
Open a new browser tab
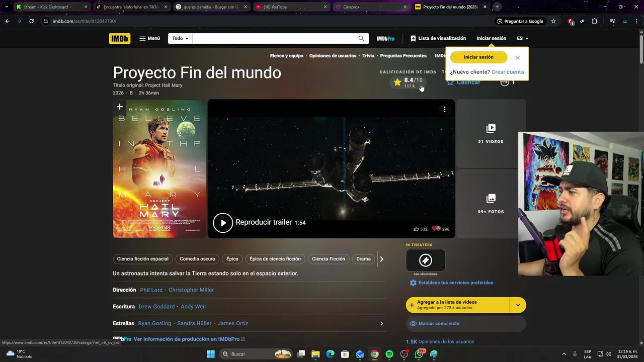[497, 7]
